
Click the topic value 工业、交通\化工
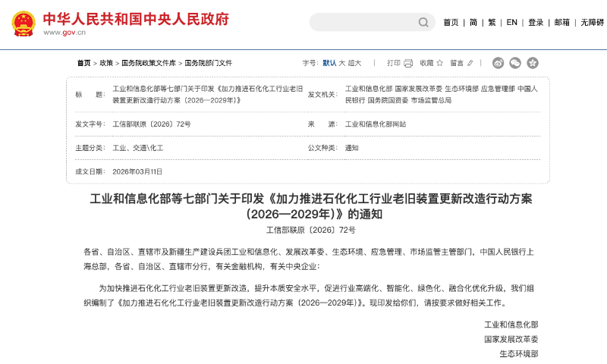coord(138,148)
